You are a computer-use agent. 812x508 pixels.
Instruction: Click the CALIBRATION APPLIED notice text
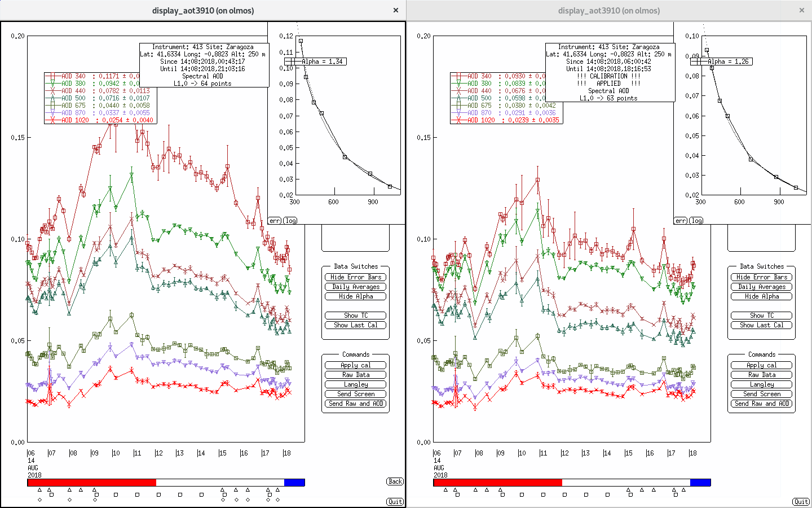pos(608,80)
